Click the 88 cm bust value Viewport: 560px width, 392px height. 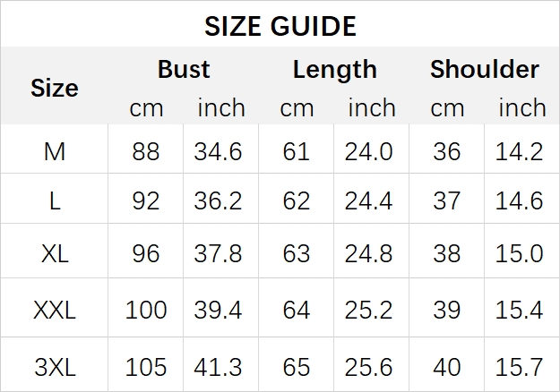146,152
